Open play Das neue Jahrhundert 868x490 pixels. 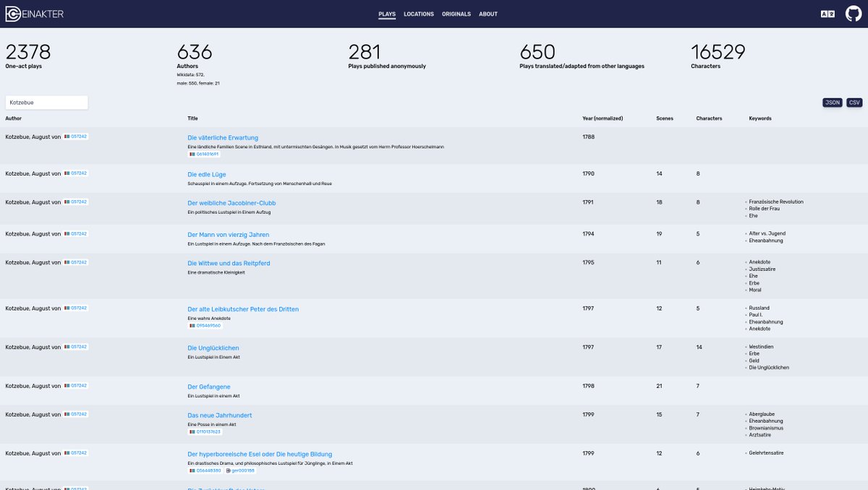[220, 416]
